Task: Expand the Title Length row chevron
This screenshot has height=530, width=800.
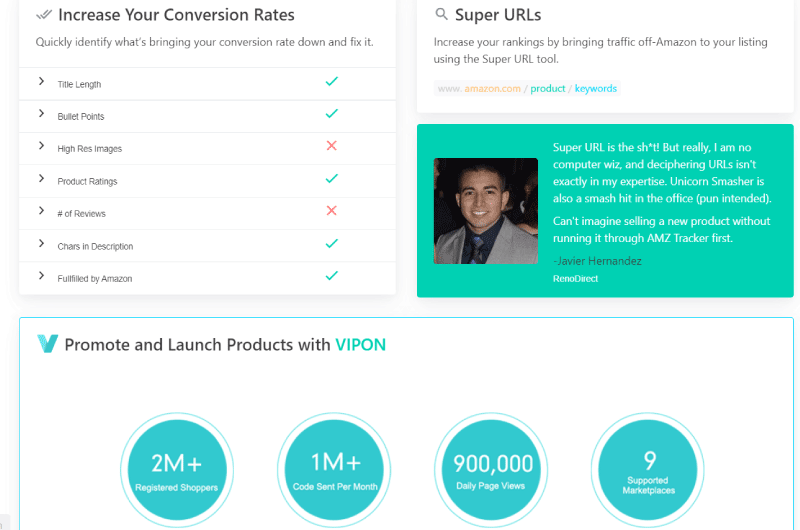Action: [41, 81]
